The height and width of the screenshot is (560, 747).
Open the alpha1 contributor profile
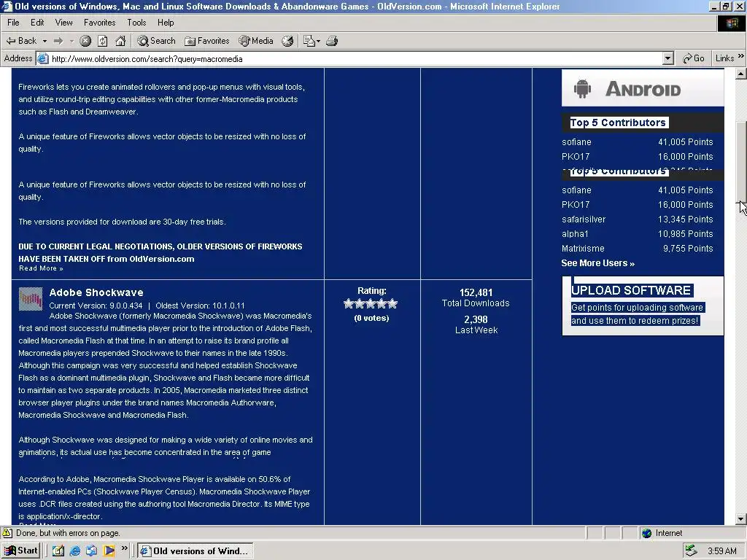575,234
